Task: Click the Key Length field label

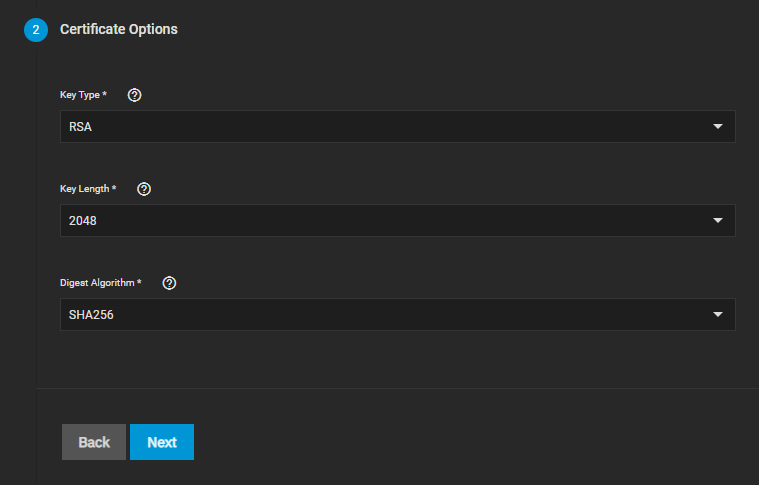Action: 88,189
